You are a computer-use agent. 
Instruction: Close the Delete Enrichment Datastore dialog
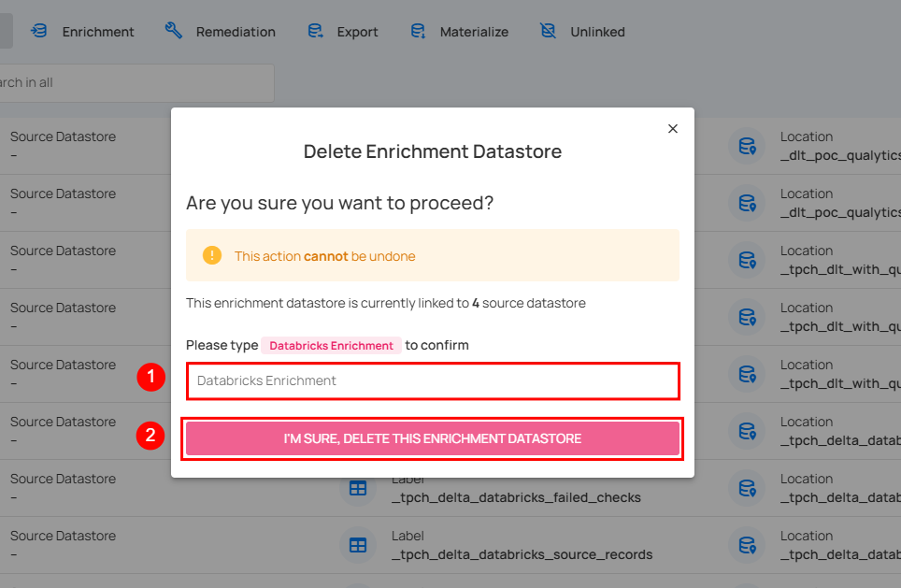coord(673,129)
